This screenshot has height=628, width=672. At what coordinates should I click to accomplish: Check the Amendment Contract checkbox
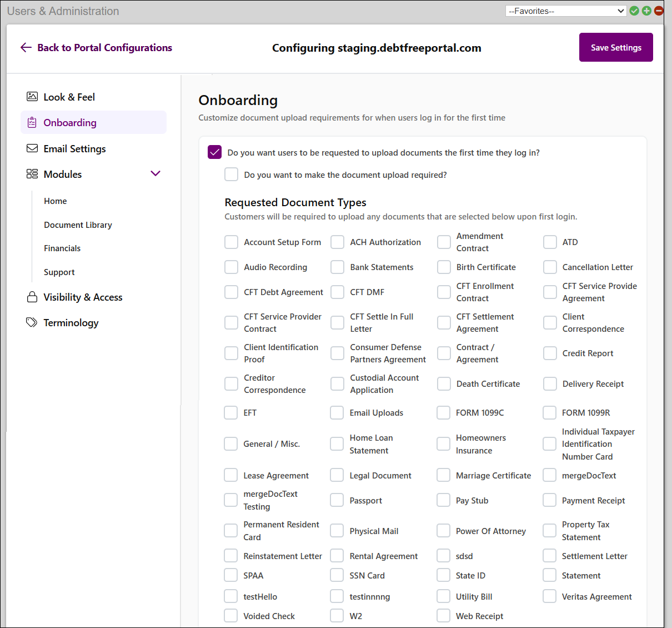[x=444, y=242]
